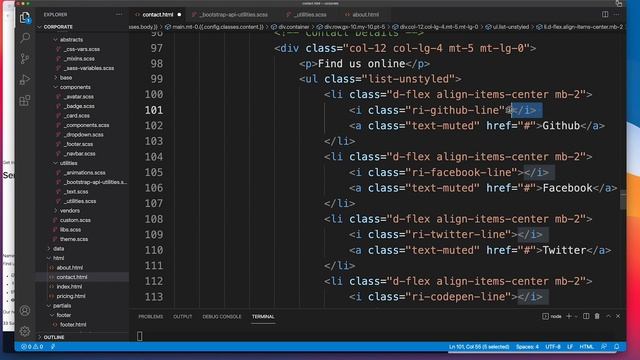The height and width of the screenshot is (360, 640).
Task: Collapse the html folder
Action: (x=58, y=258)
